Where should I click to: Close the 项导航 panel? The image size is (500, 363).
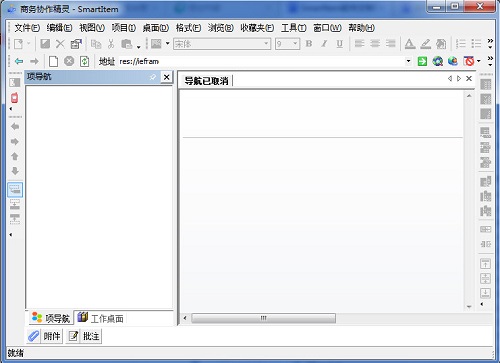[x=166, y=77]
